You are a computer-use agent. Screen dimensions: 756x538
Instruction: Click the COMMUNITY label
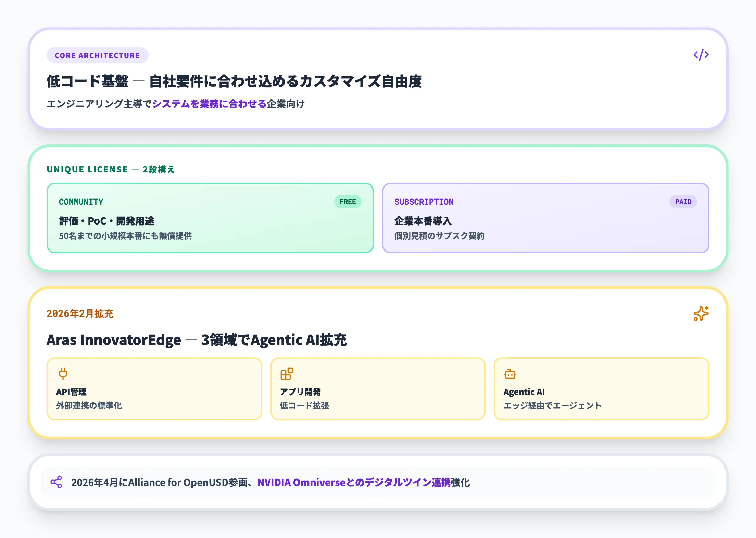tap(81, 202)
